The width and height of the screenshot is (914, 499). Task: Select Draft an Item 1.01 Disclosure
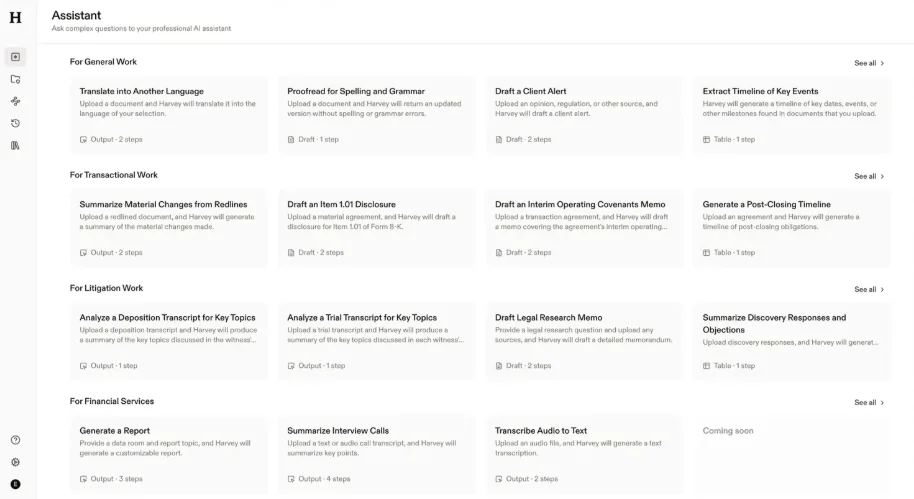377,229
